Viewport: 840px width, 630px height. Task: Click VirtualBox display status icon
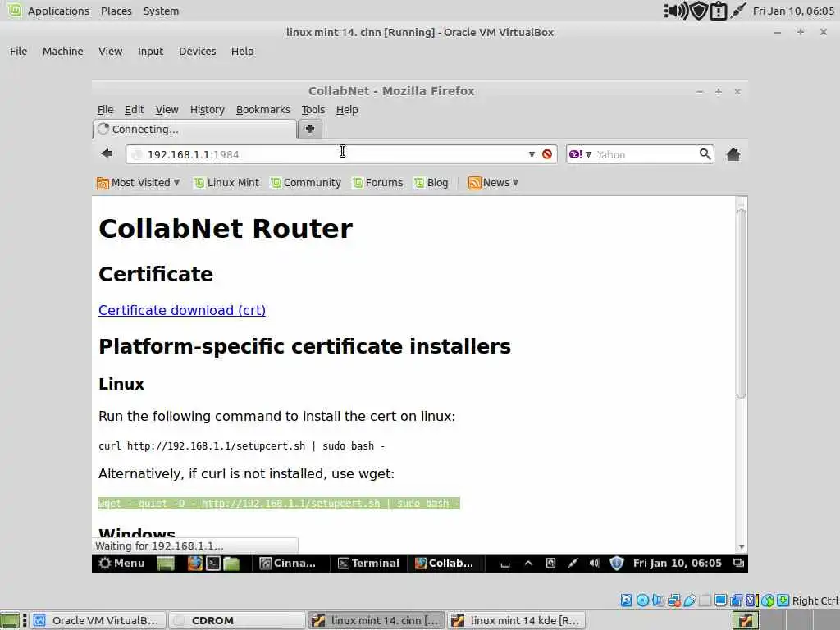(720, 600)
